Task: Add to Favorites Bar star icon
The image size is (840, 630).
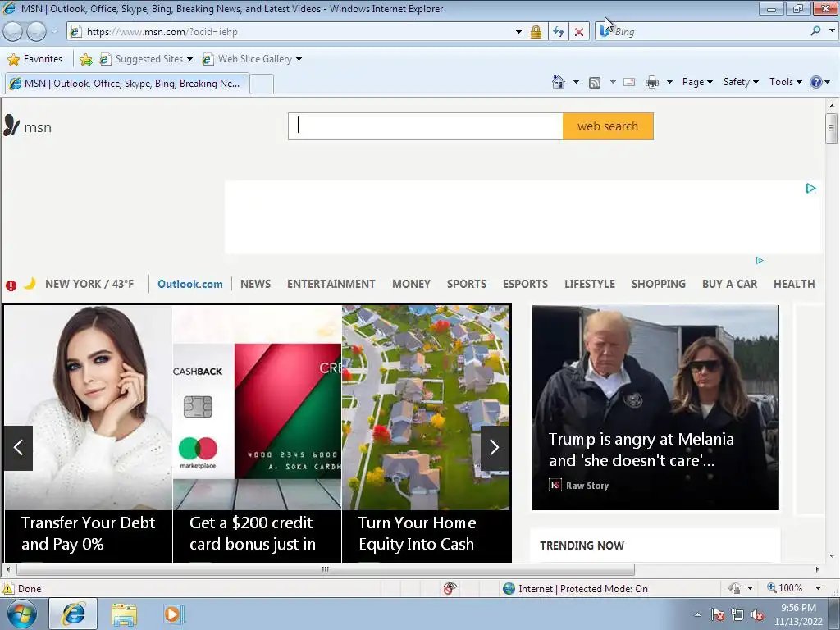Action: [85, 59]
